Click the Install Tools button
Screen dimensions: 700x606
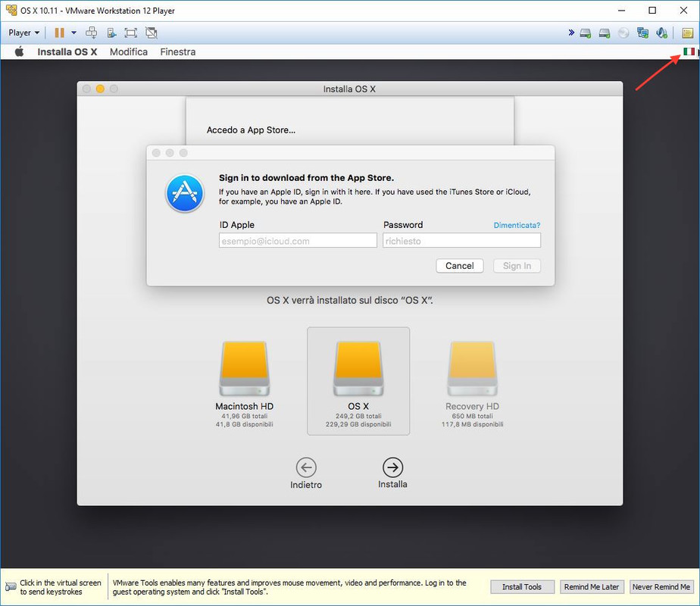[x=522, y=587]
